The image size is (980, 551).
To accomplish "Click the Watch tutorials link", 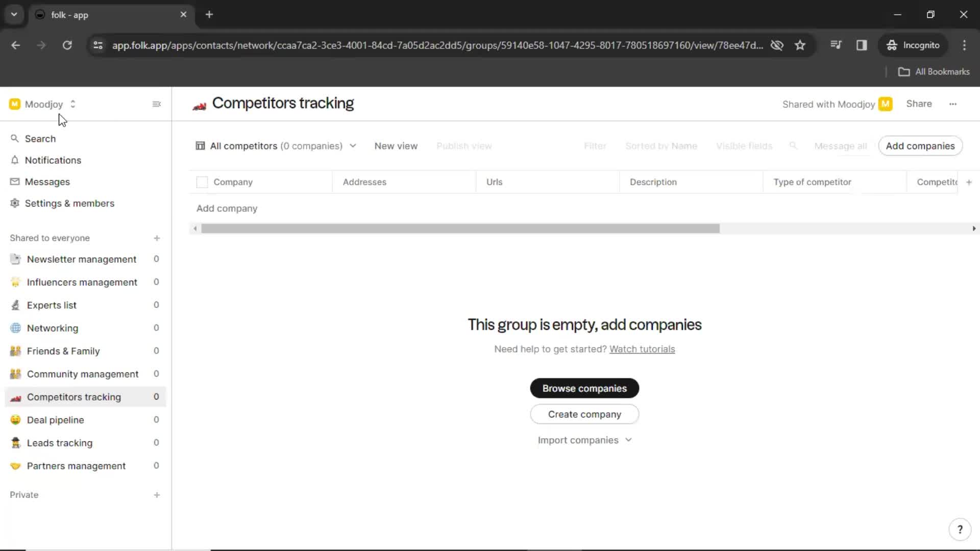I will pyautogui.click(x=642, y=348).
